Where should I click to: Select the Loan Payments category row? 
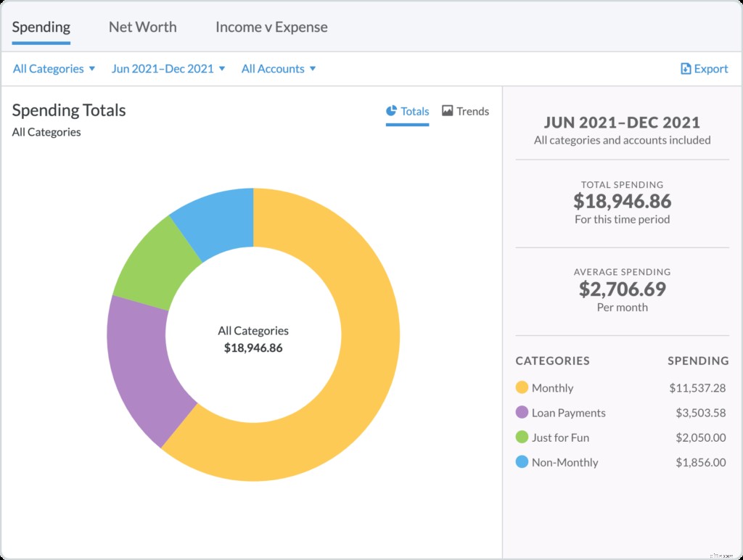point(620,413)
